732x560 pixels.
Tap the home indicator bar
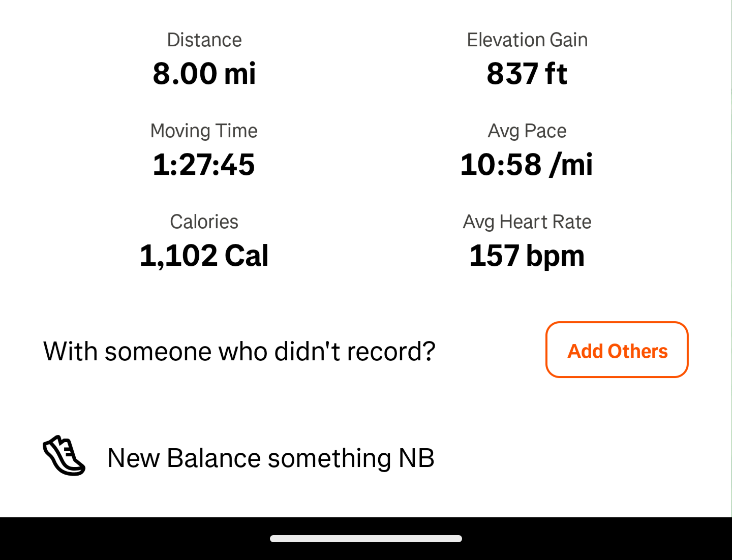[366, 539]
